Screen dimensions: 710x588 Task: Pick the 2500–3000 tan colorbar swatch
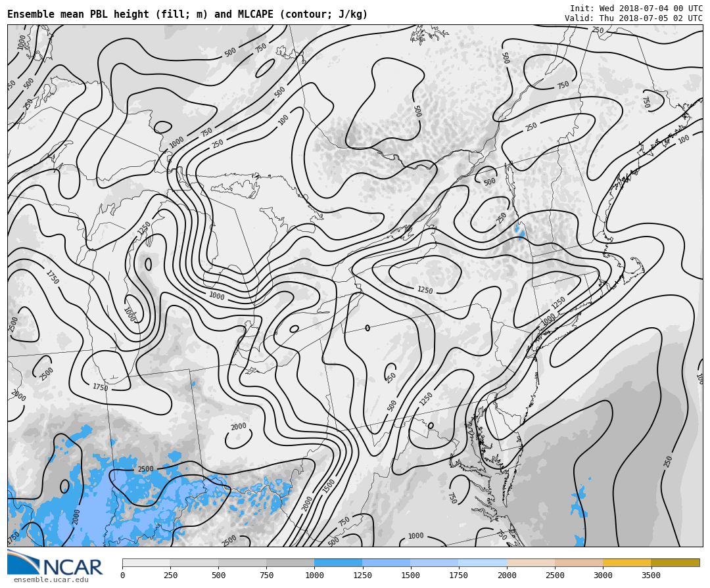[x=579, y=562]
